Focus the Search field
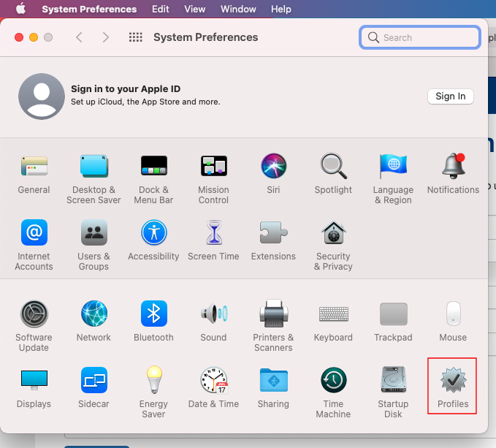This screenshot has height=448, width=496. [x=420, y=37]
